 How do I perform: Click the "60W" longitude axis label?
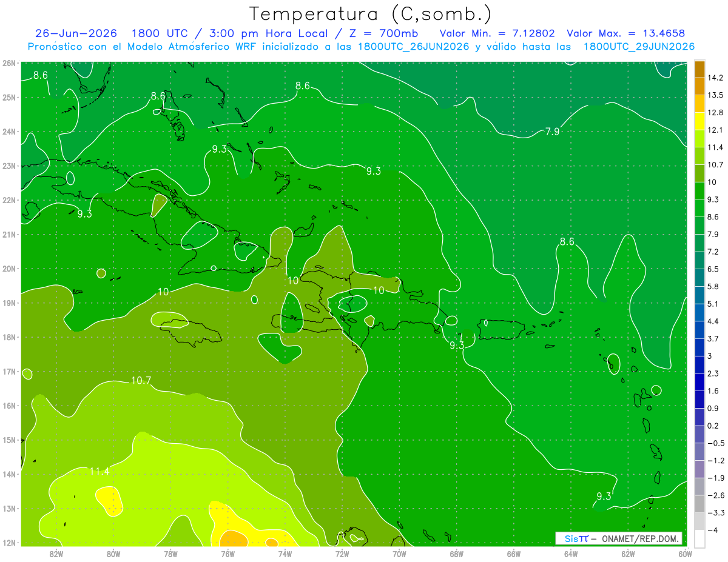coord(686,553)
